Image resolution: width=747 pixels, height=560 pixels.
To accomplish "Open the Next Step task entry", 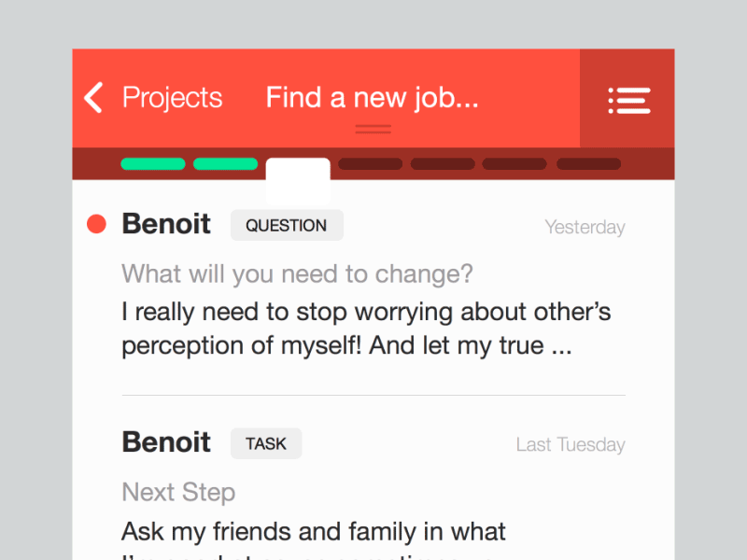I will [178, 492].
